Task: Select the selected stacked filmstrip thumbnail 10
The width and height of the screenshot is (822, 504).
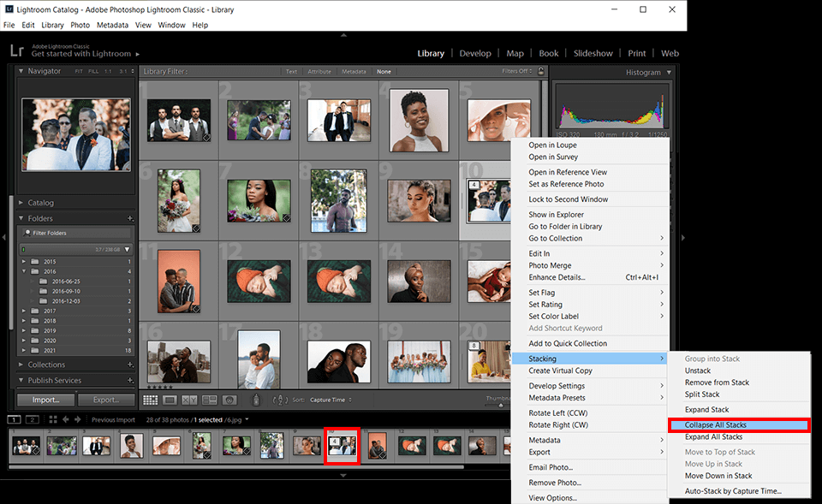Action: (342, 446)
